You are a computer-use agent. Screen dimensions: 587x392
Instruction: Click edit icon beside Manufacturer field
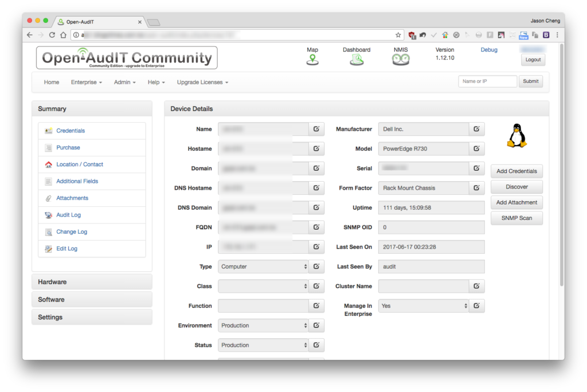click(x=476, y=129)
